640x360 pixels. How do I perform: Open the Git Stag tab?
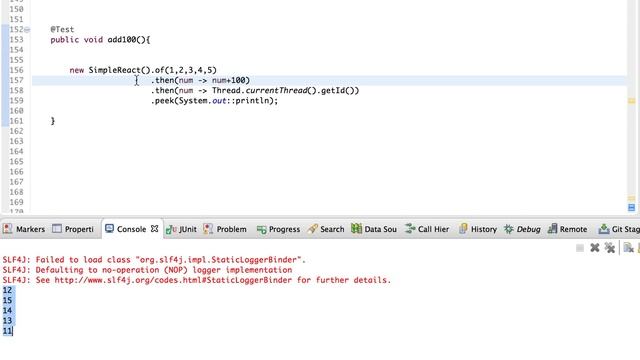tap(626, 229)
